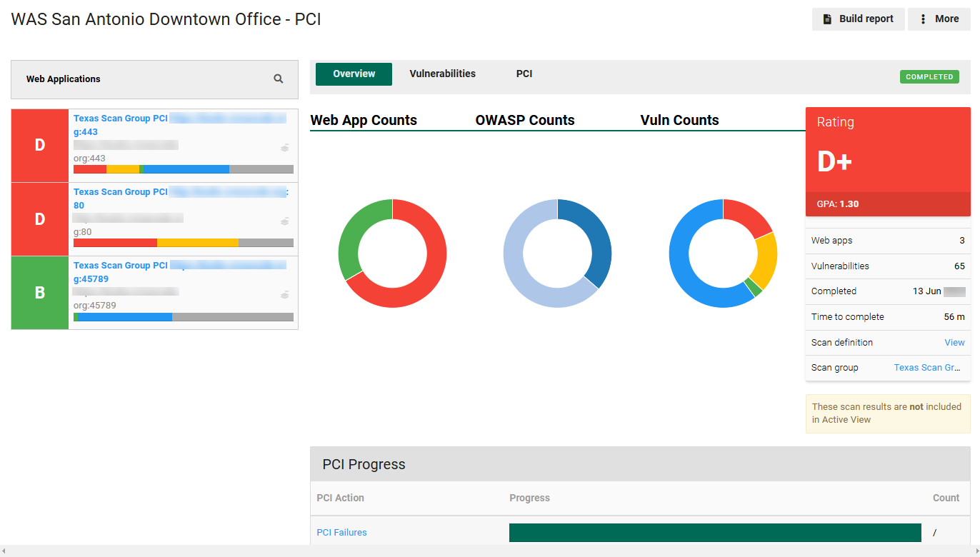Viewport: 980px width, 557px height.
Task: Click the PCI Failures green progress bar
Action: coord(714,533)
